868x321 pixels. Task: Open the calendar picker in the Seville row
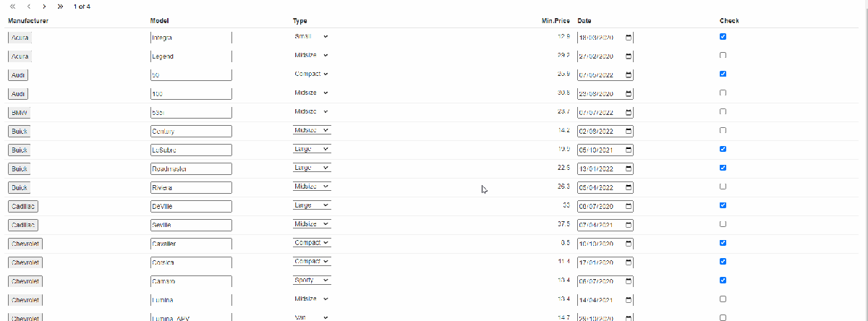pos(628,225)
